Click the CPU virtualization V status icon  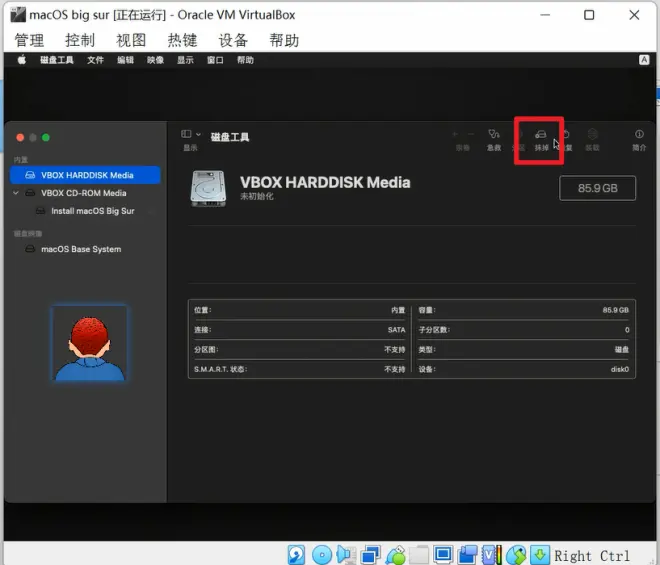coord(492,555)
